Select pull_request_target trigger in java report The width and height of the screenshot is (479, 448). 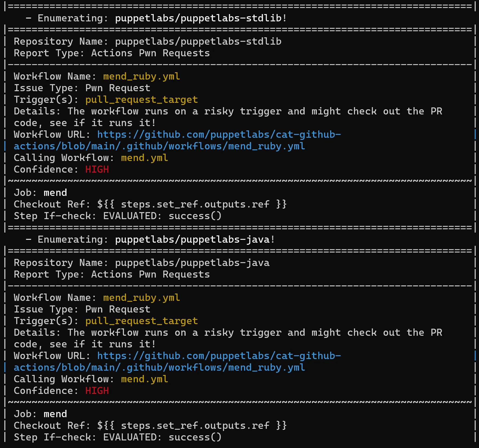point(142,321)
